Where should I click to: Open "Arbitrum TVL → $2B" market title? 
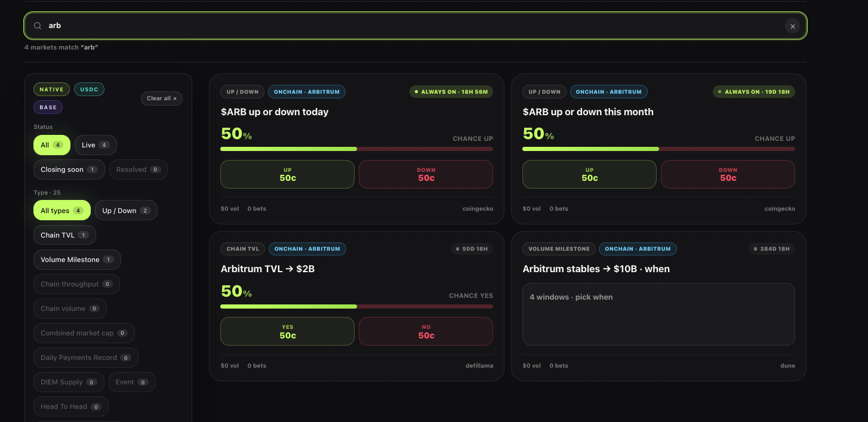pyautogui.click(x=267, y=269)
